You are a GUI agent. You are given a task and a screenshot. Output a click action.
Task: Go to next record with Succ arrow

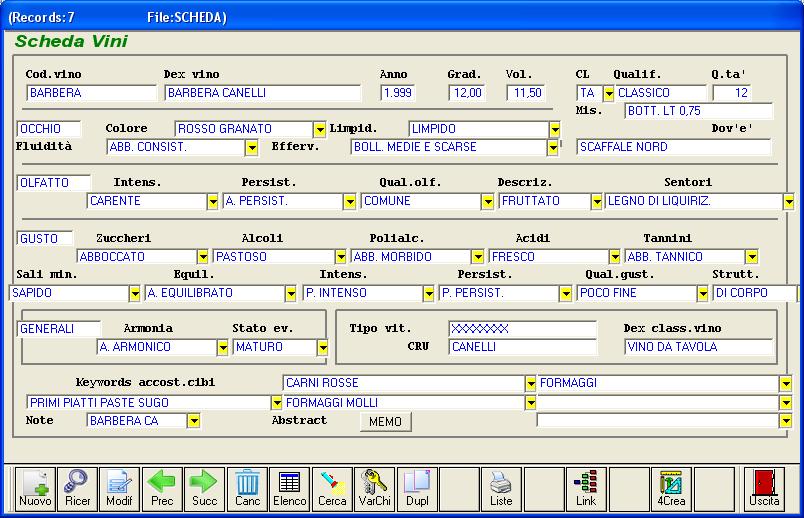tap(205, 489)
